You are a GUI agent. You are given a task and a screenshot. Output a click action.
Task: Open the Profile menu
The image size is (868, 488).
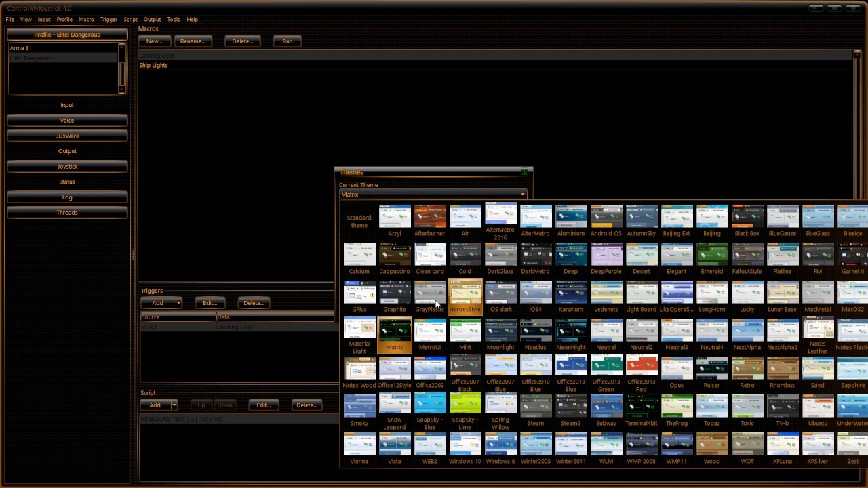click(x=64, y=20)
